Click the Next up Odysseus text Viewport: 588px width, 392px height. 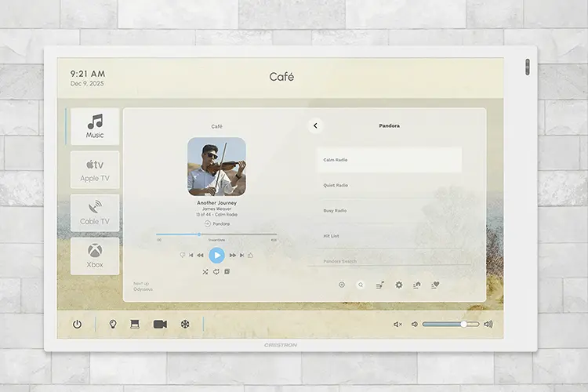143,286
